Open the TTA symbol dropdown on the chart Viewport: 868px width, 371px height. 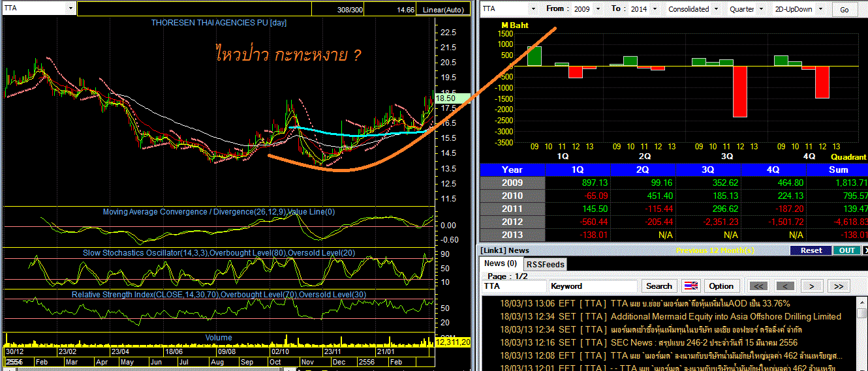(70, 8)
